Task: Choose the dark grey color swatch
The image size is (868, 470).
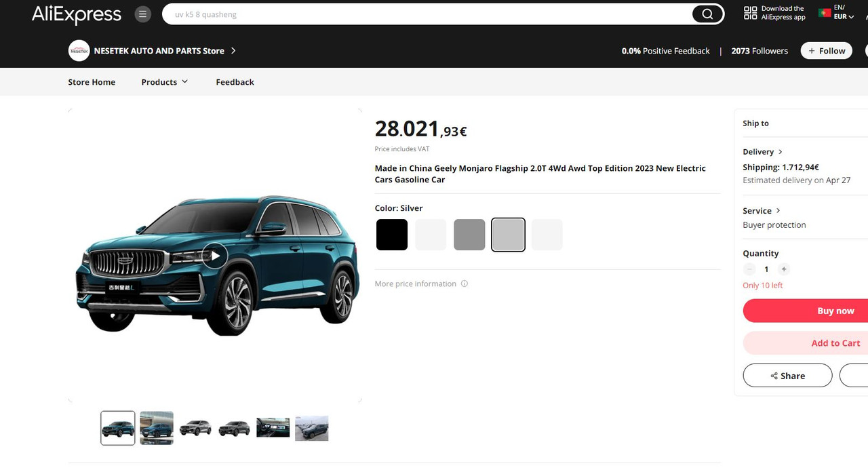Action: [x=469, y=235]
